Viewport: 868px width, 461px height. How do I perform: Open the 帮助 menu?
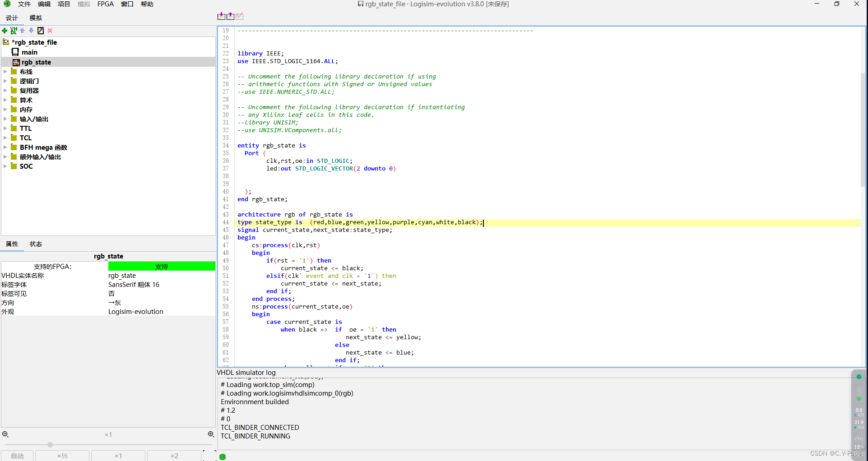[147, 4]
